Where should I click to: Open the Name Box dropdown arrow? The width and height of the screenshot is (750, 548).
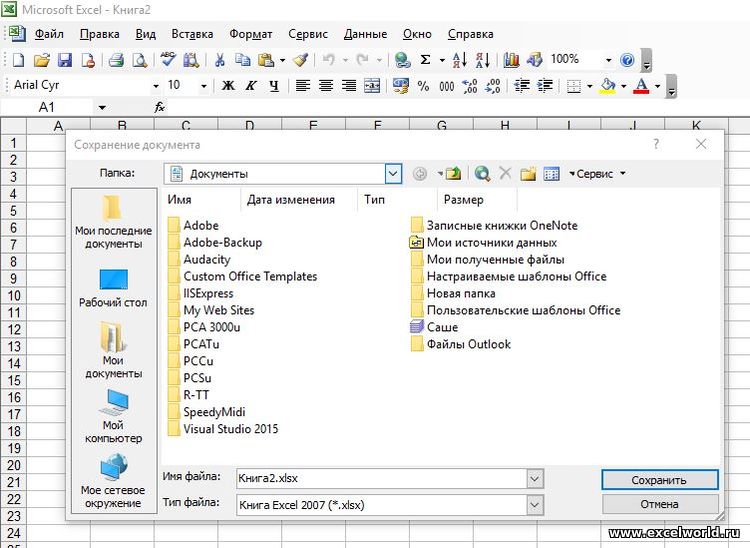102,108
